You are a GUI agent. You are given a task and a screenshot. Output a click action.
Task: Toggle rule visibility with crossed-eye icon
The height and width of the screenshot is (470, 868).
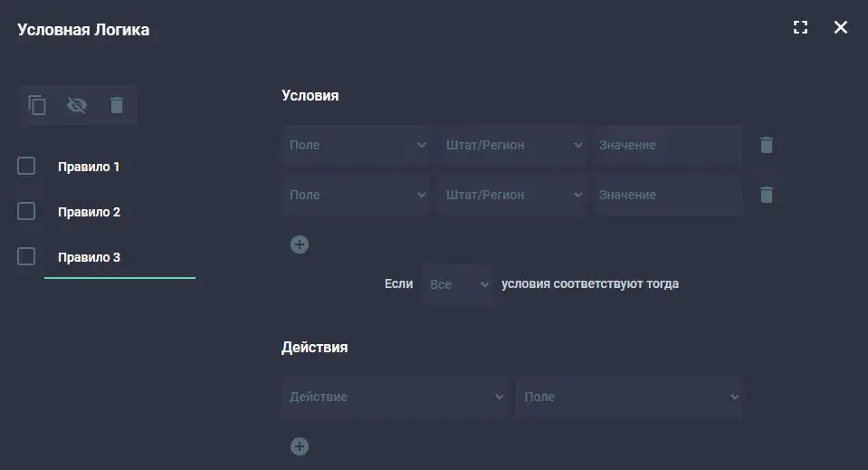[x=77, y=105]
